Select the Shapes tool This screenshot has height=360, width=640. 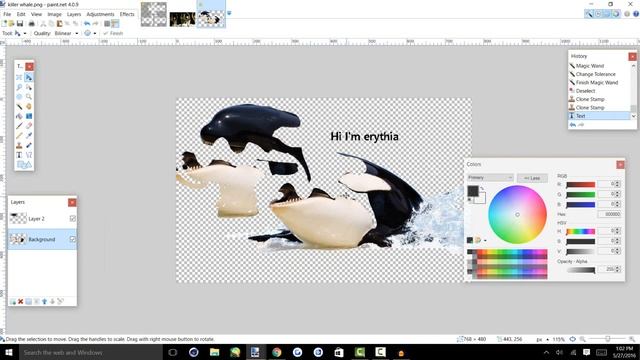24,164
